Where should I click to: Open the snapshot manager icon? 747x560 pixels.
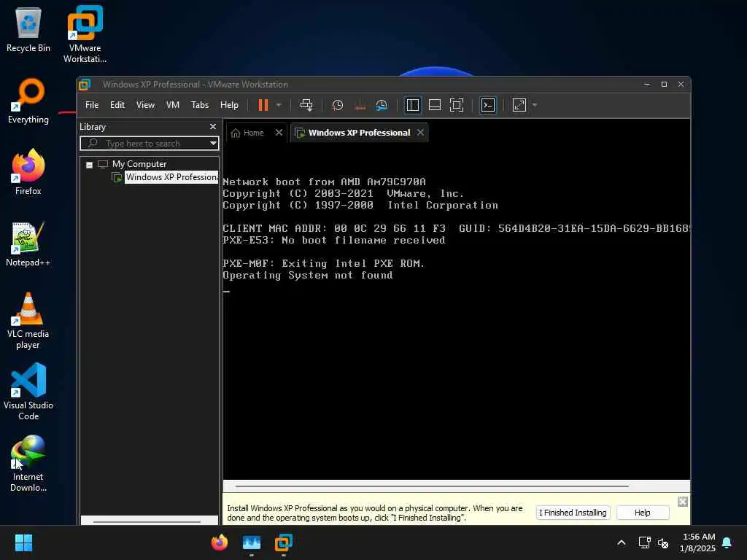382,105
